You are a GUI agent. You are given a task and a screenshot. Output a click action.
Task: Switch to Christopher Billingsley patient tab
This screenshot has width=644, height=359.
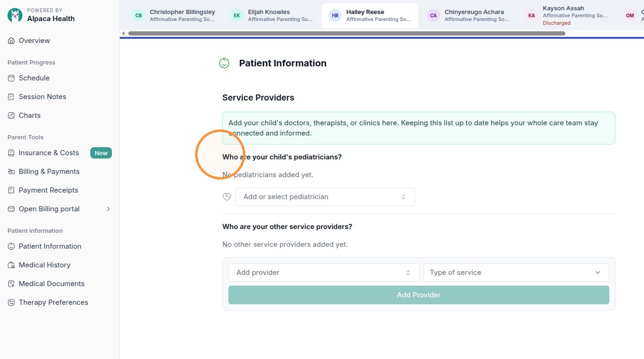[x=175, y=15]
